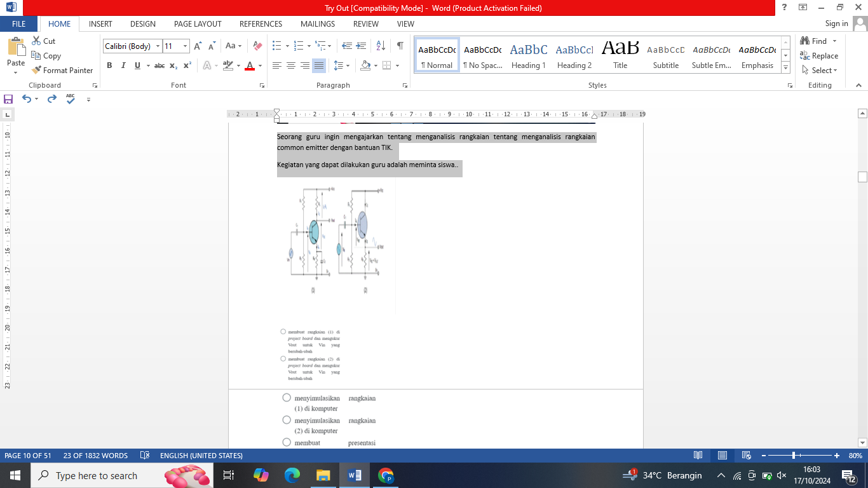Select radio option 'menyimulasikan rangkaian (2) di komputer'
Image resolution: width=868 pixels, height=488 pixels.
click(x=287, y=421)
